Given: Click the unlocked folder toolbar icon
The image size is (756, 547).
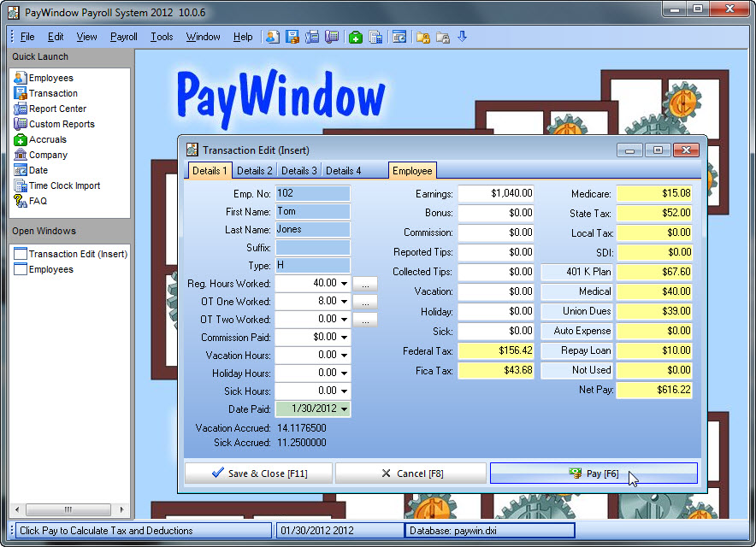Looking at the screenshot, I should pos(423,37).
